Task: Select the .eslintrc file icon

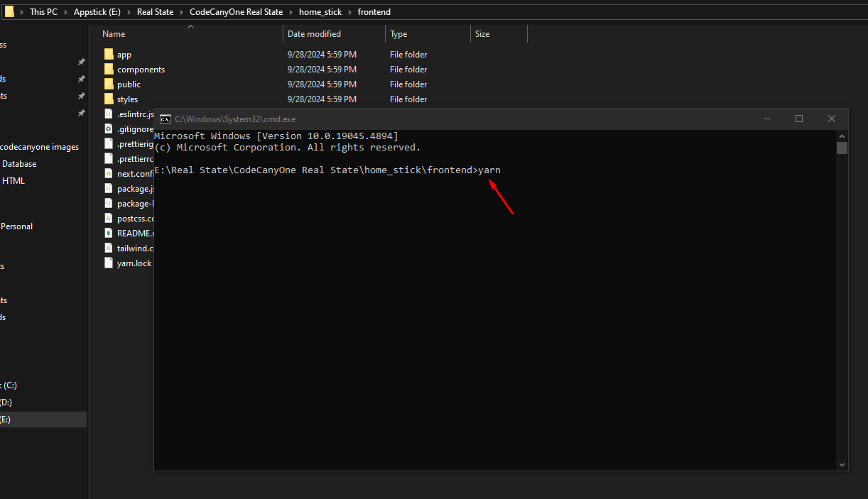Action: tap(109, 114)
